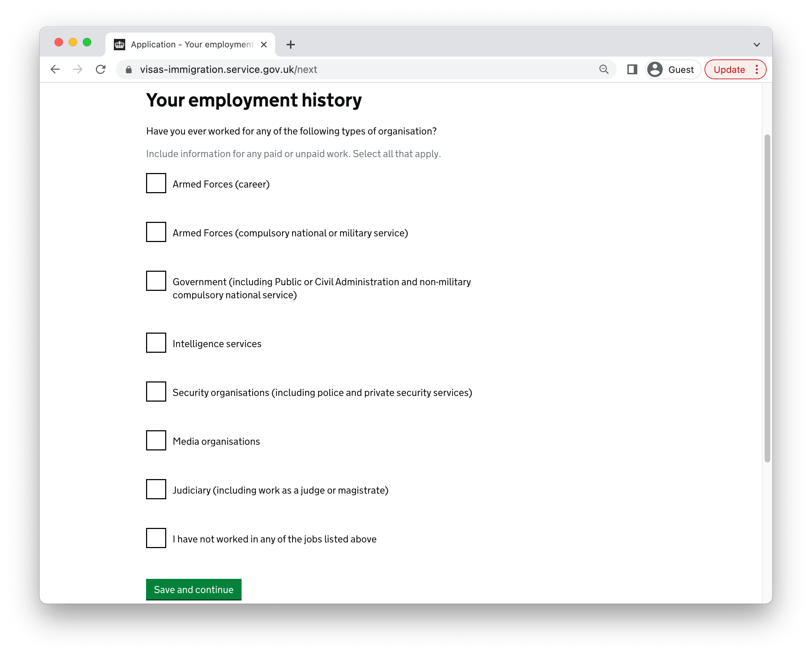Check Intelligence services

[x=156, y=343]
